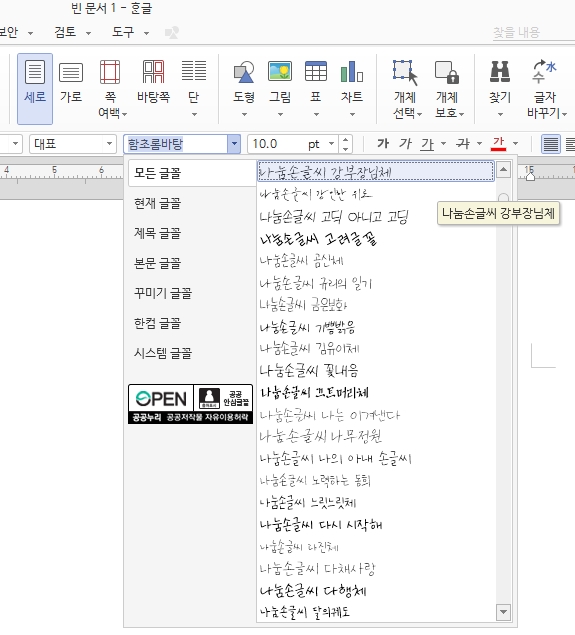
Task: Toggle underline 가 formatting
Action: point(427,143)
